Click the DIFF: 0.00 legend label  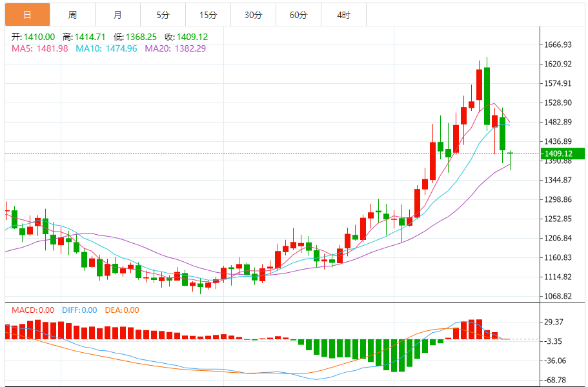click(79, 310)
